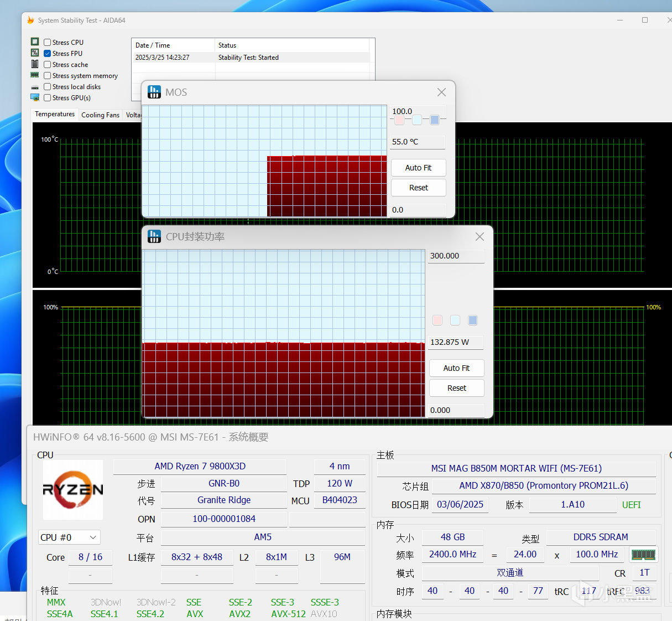Click the CPU chip icon beside Stress CPU
Viewport: 672px width, 621px height.
[35, 42]
